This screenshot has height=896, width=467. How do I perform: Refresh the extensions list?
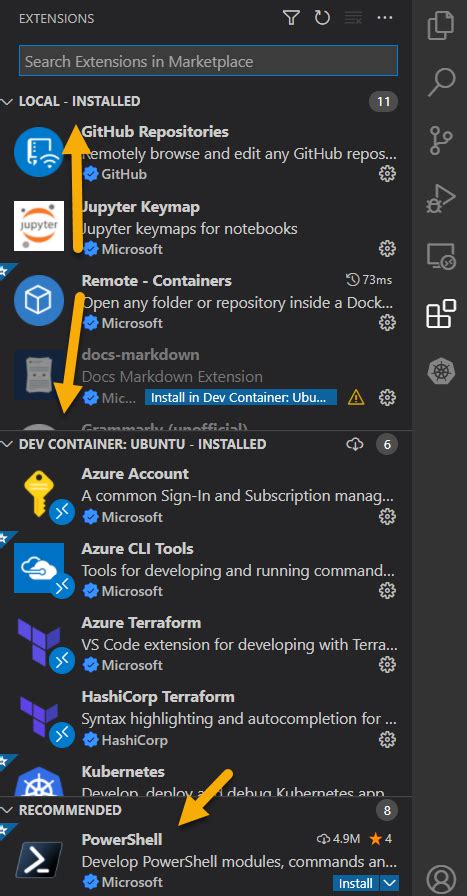322,18
